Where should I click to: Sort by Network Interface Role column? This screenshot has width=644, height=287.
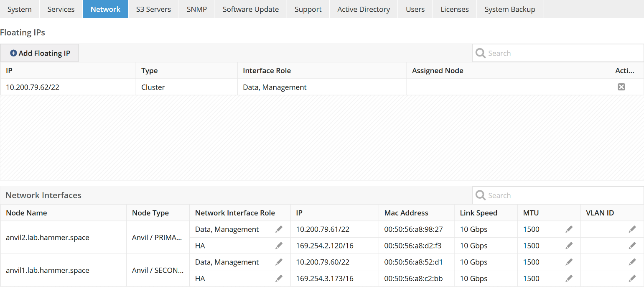point(240,213)
